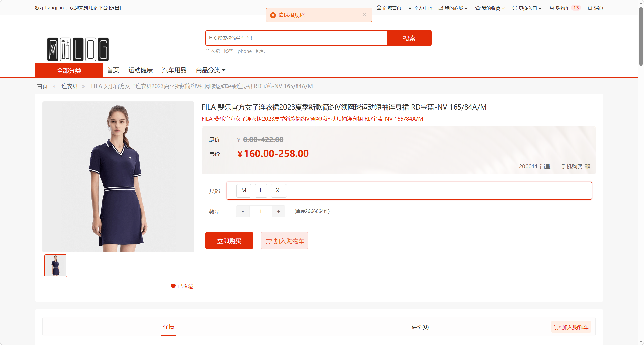Click the iphone suggested search keyword
Image resolution: width=644 pixels, height=345 pixels.
[x=244, y=51]
